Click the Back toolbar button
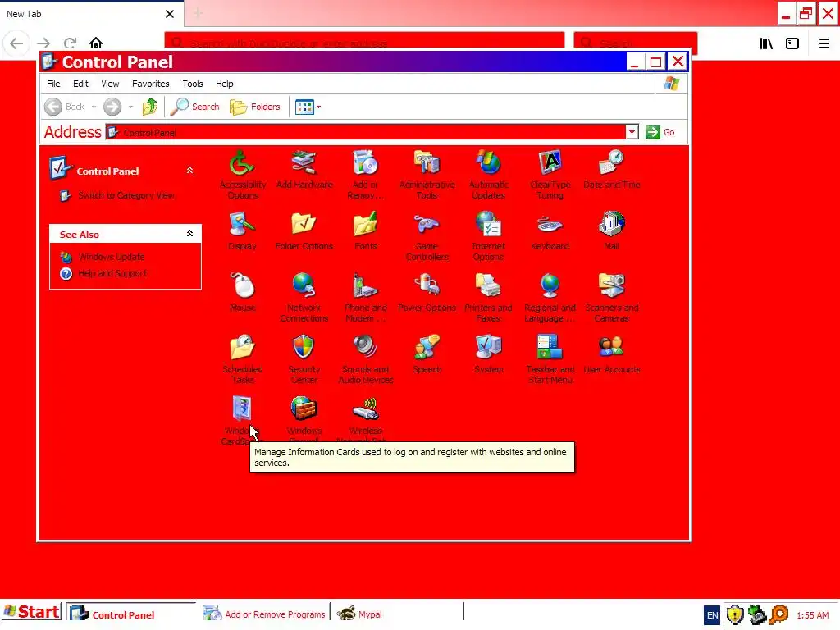840x630 pixels. click(x=64, y=107)
